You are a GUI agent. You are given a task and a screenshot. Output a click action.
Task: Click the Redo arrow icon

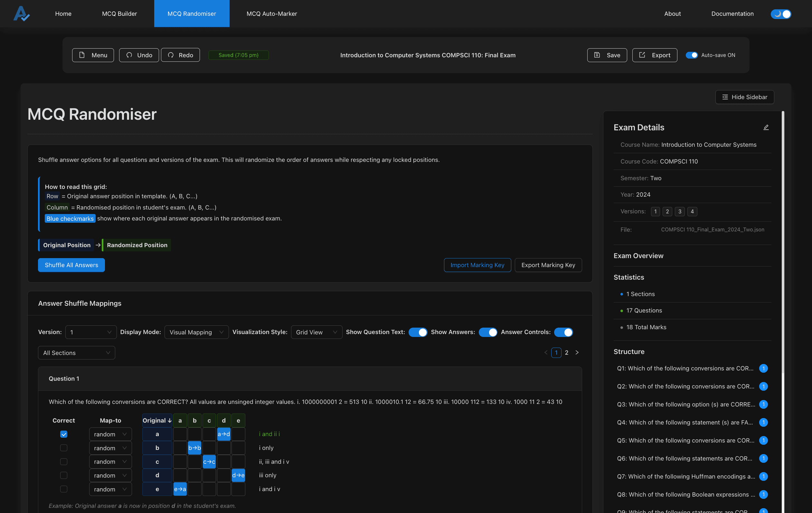click(171, 55)
